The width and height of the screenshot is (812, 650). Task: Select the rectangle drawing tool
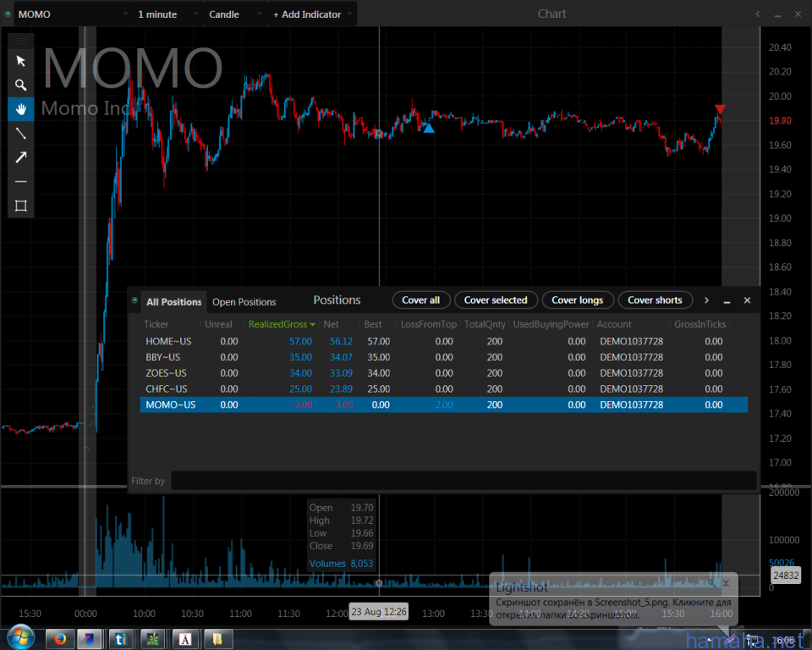coord(21,206)
